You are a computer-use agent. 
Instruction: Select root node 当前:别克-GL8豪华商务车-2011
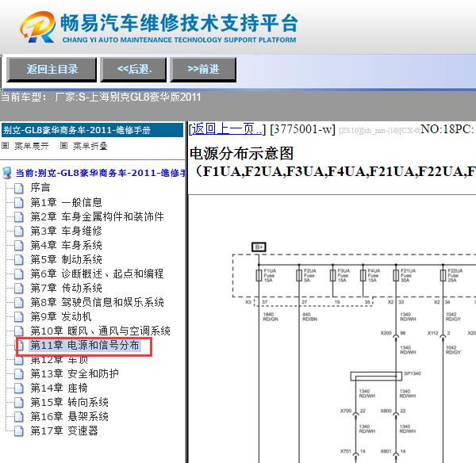point(101,173)
